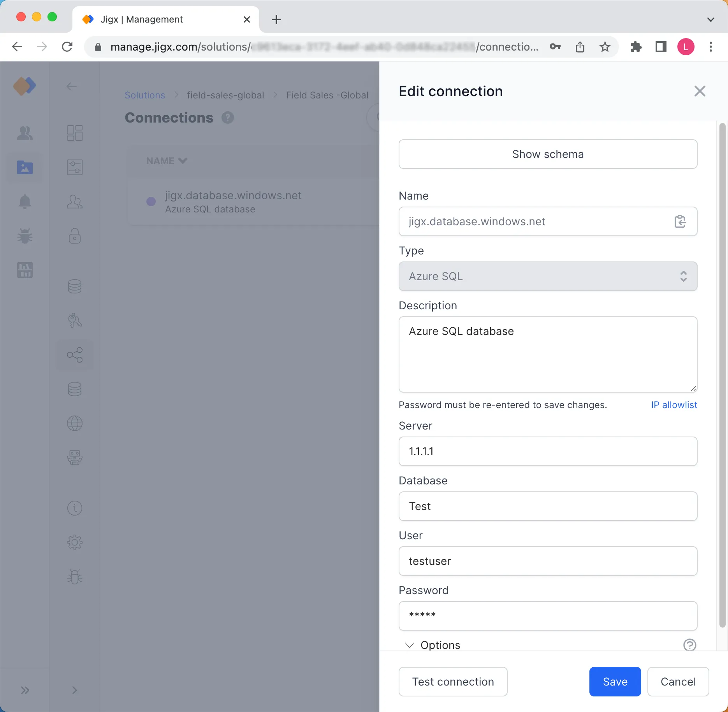Open the extensions puzzle icon
Viewport: 728px width, 712px height.
(x=636, y=47)
